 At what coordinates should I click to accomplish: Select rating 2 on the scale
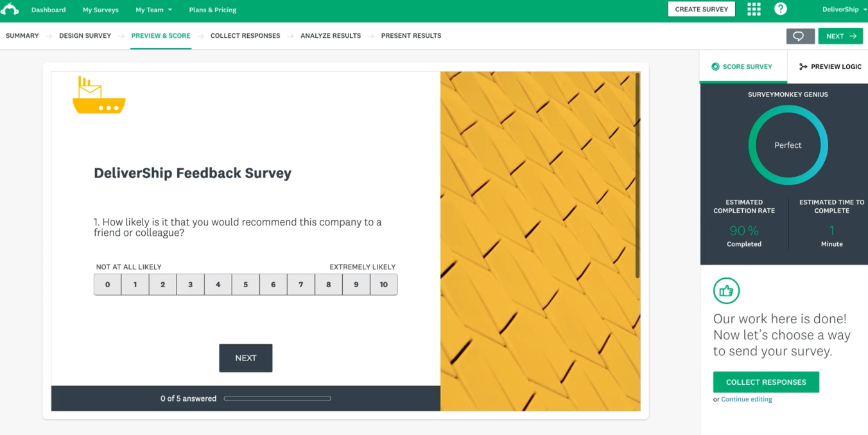163,285
